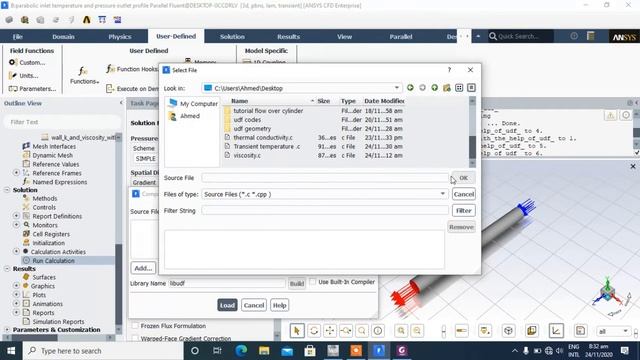Switch to the Physics ribbon tab

[120, 36]
